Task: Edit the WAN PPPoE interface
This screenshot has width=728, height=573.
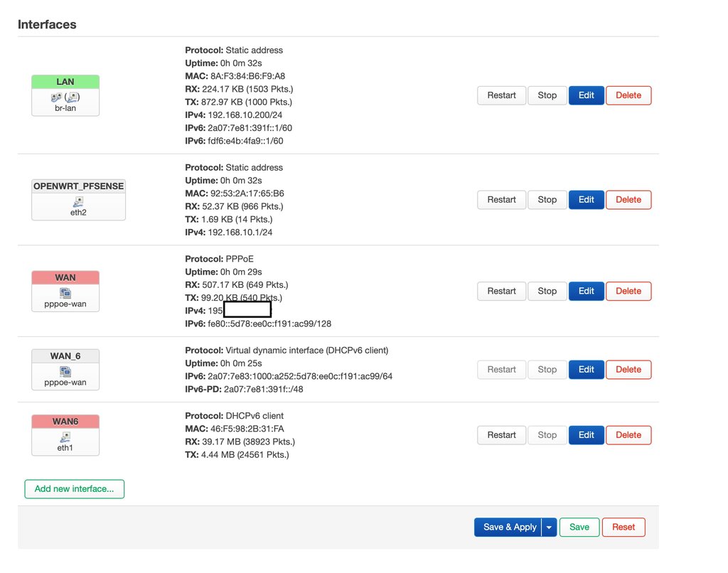Action: tap(586, 291)
